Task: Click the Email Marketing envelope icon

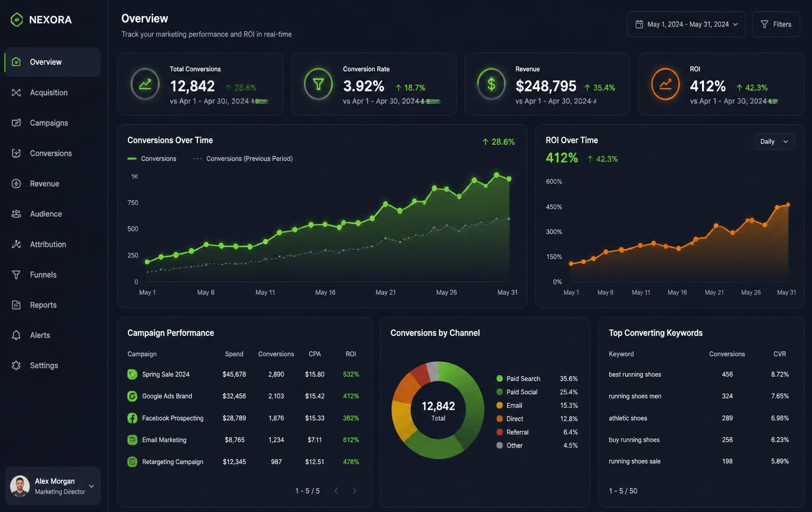Action: [132, 440]
